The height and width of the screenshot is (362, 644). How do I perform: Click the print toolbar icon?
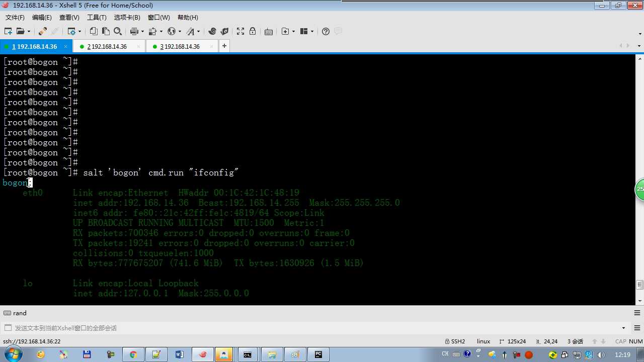click(134, 31)
